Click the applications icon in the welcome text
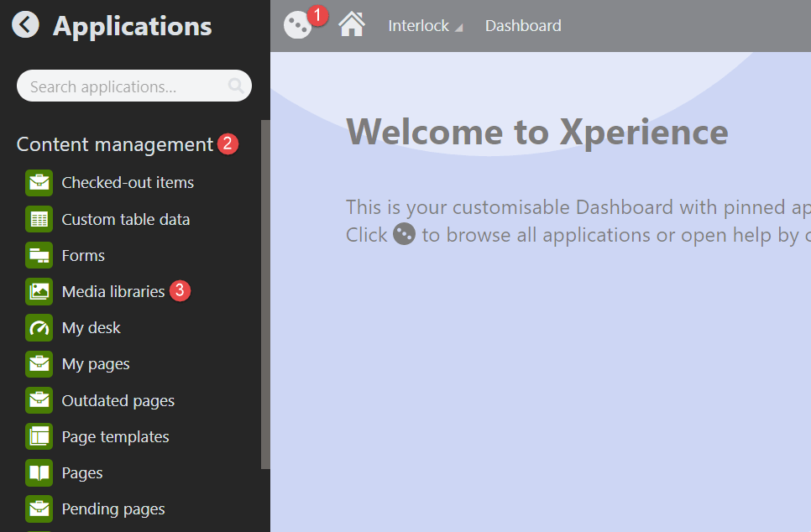This screenshot has height=532, width=811. [x=404, y=233]
